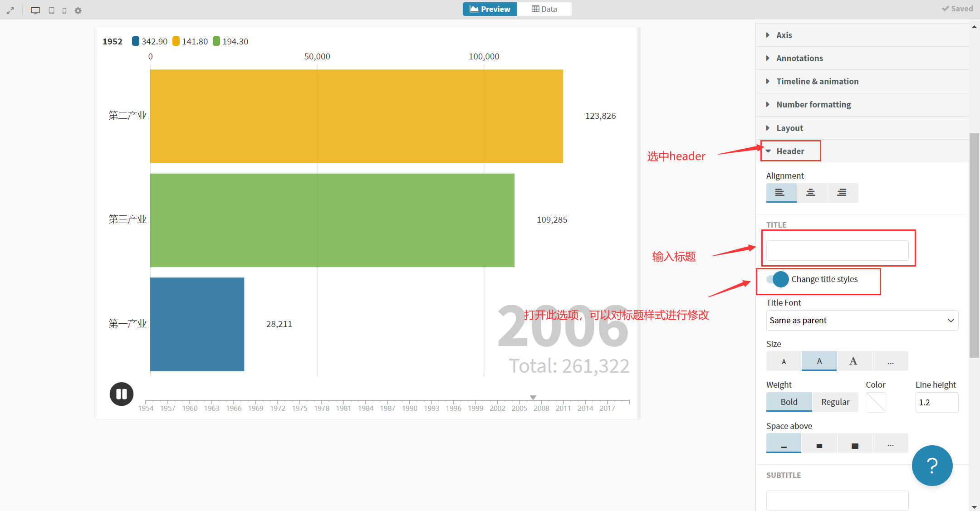
Task: Expand the Timeline & animation section
Action: click(817, 82)
